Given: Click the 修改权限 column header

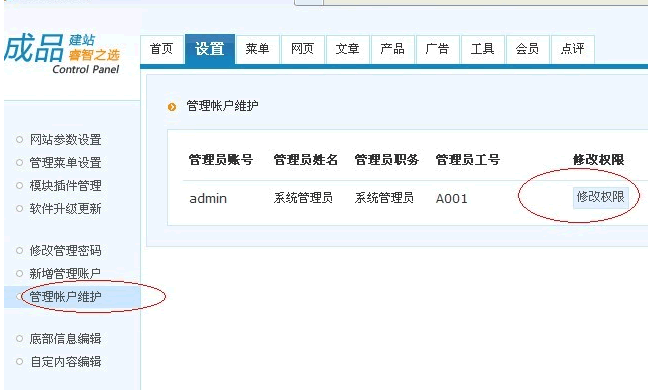Looking at the screenshot, I should click(598, 159).
